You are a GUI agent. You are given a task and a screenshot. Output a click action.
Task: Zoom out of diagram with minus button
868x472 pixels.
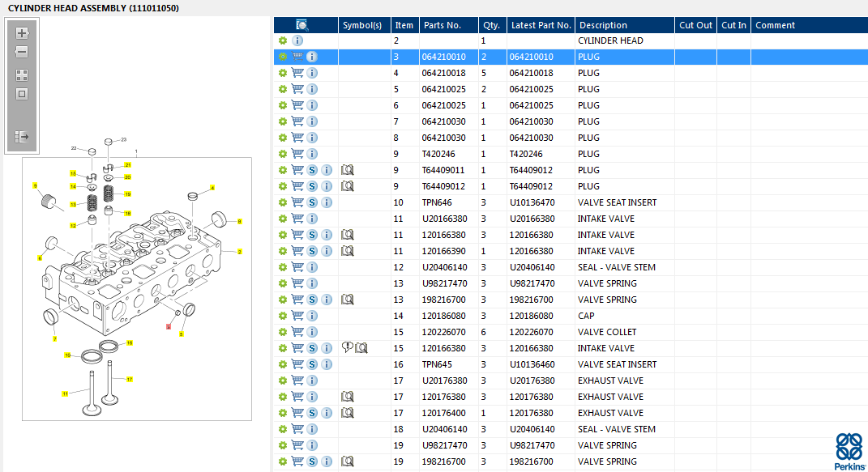[22, 53]
